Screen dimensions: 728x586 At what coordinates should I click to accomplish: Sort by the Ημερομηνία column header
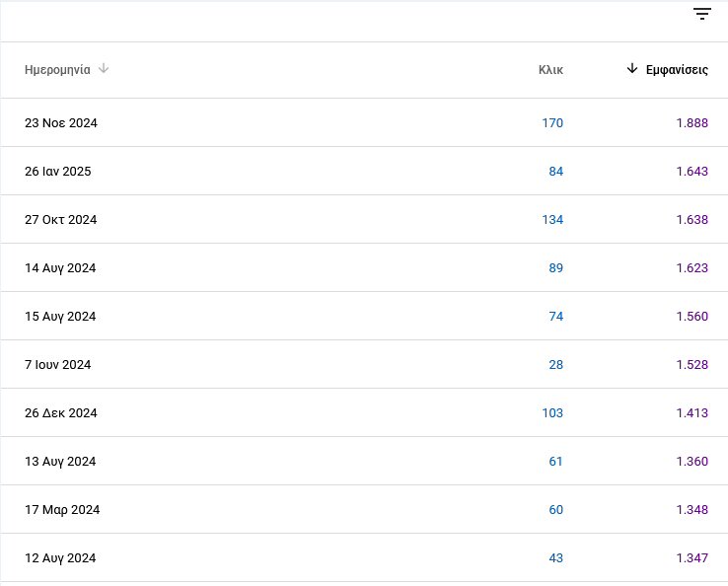[x=57, y=70]
